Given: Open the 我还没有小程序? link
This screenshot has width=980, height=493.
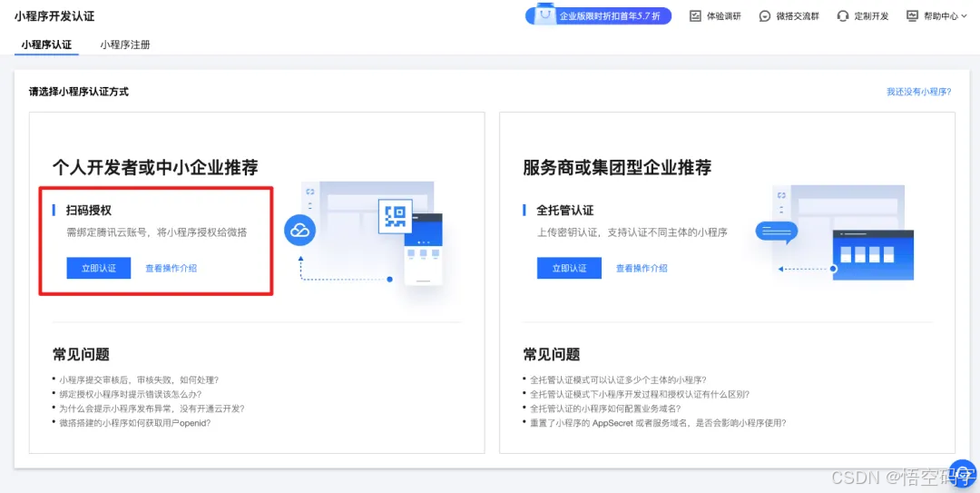Looking at the screenshot, I should 918,92.
